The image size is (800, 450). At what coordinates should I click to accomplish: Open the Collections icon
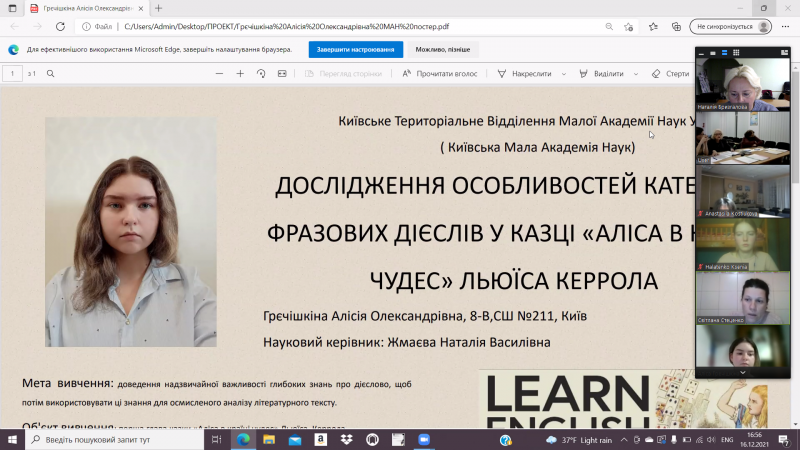pos(676,27)
